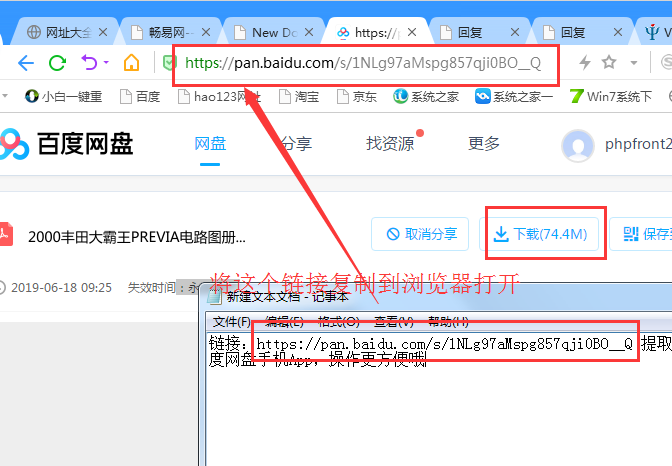
Task: Close the second 回复 tab
Action: click(618, 32)
